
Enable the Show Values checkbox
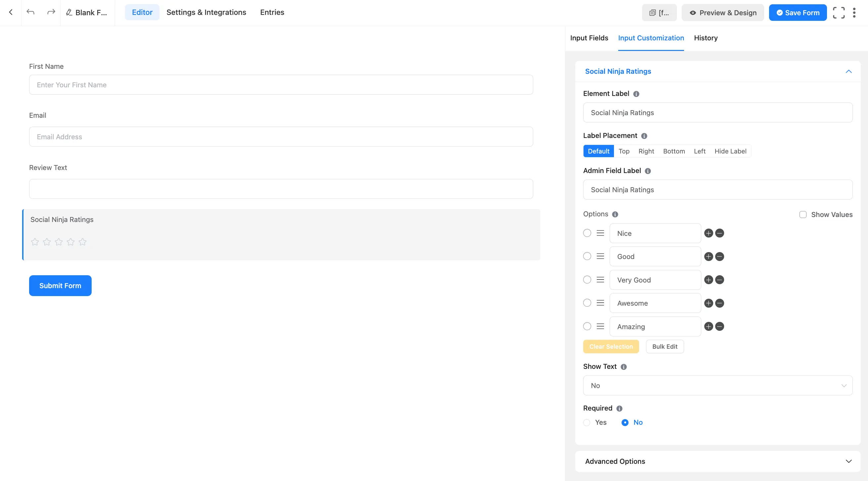[x=803, y=214]
